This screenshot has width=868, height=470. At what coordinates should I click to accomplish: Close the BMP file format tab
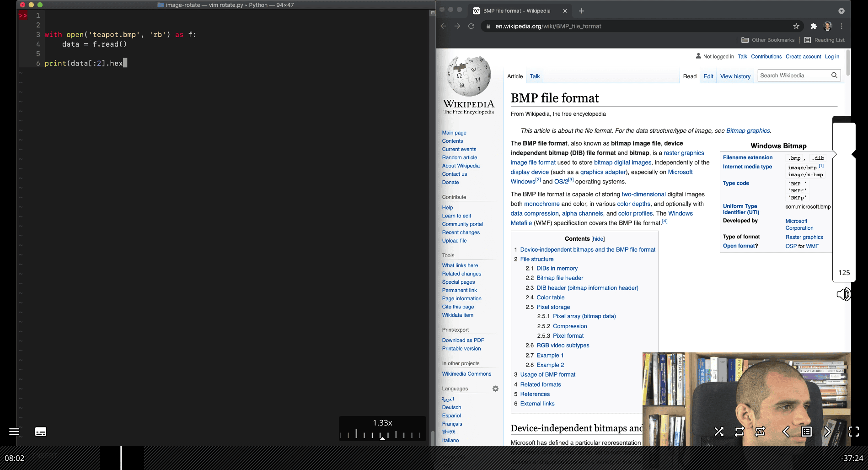[565, 11]
